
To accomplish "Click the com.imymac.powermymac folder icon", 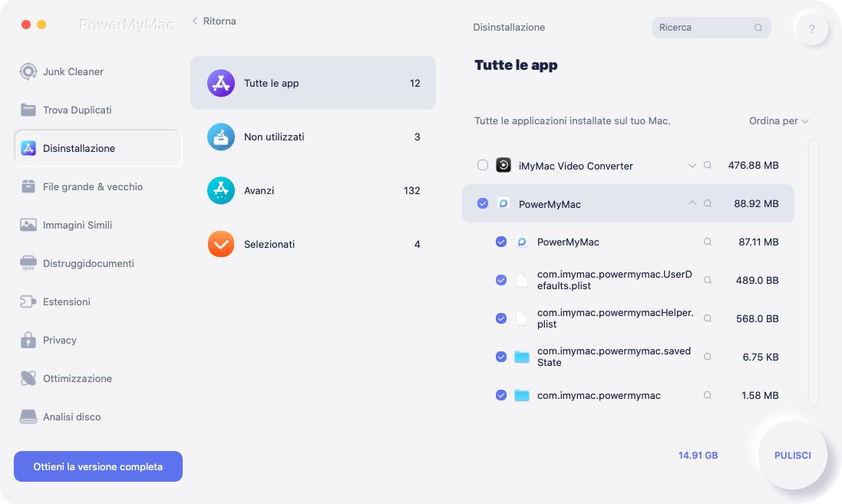I will tap(521, 395).
